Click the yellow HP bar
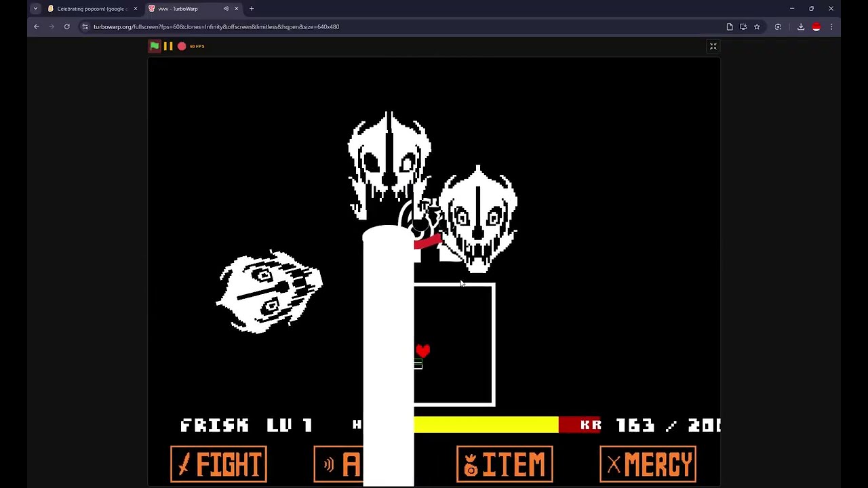Viewport: 868px width, 488px height. (486, 425)
